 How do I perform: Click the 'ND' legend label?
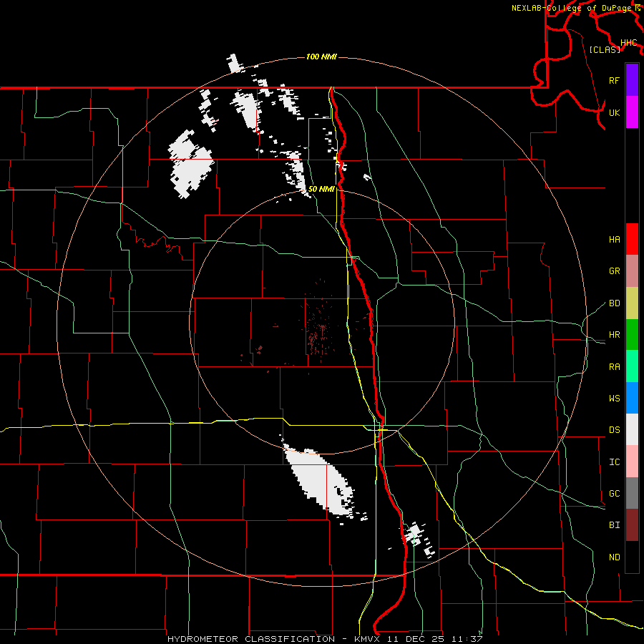[614, 557]
